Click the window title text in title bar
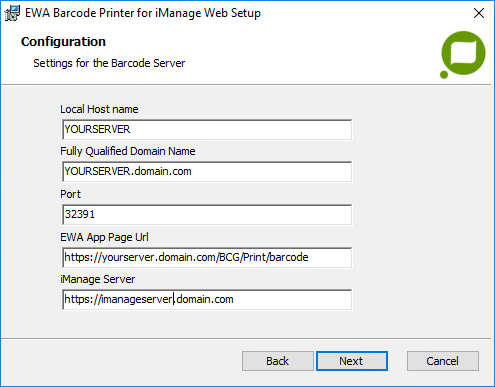The image size is (495, 387). [143, 13]
